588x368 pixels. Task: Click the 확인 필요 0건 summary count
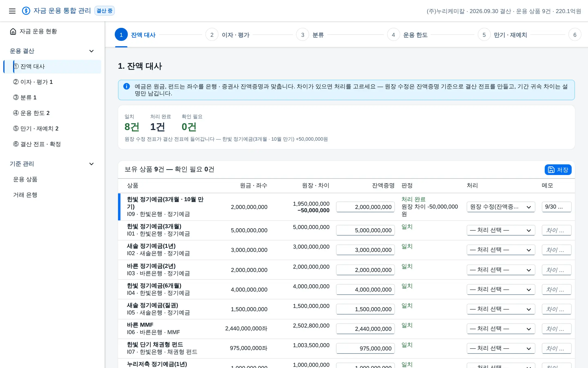coord(189,127)
